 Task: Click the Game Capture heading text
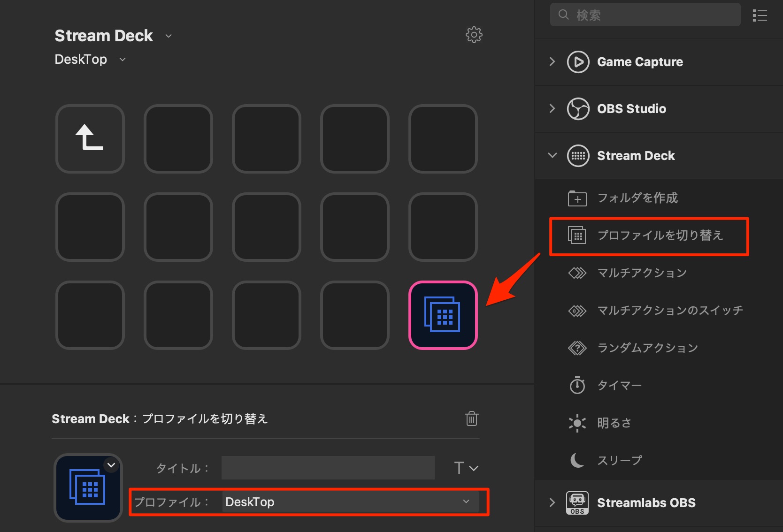click(640, 62)
